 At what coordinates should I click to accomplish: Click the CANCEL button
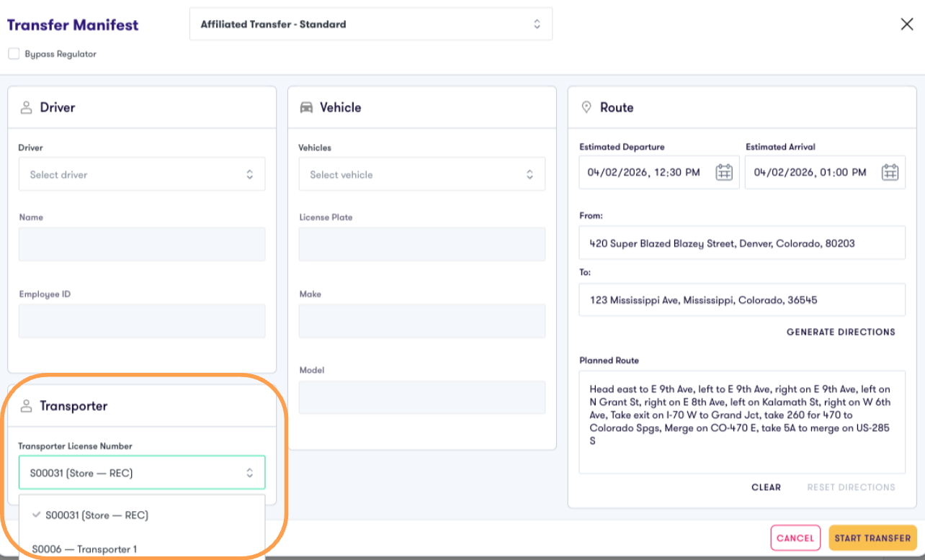(795, 538)
